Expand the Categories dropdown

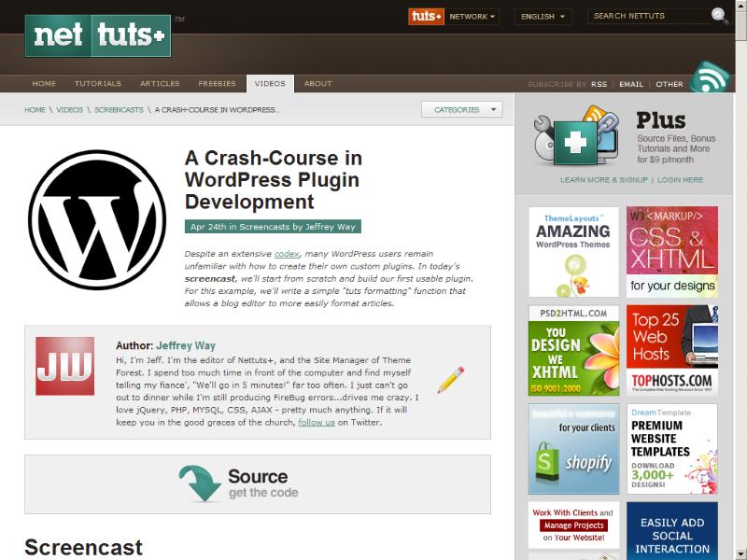coord(461,109)
